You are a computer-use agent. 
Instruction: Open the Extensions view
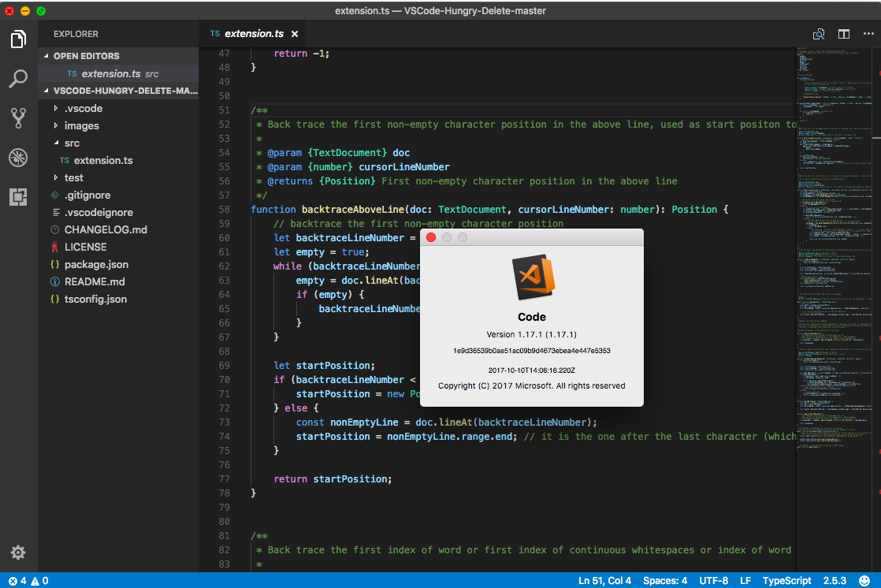[18, 197]
